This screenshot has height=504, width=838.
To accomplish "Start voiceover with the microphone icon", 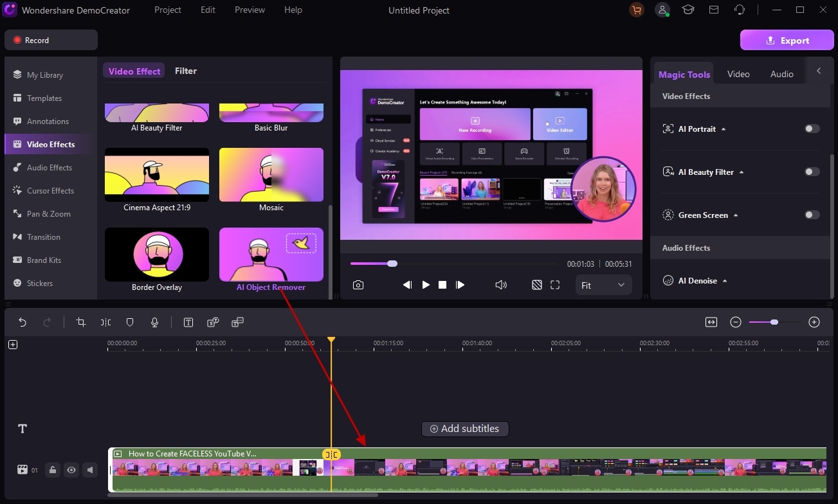I will tap(154, 322).
